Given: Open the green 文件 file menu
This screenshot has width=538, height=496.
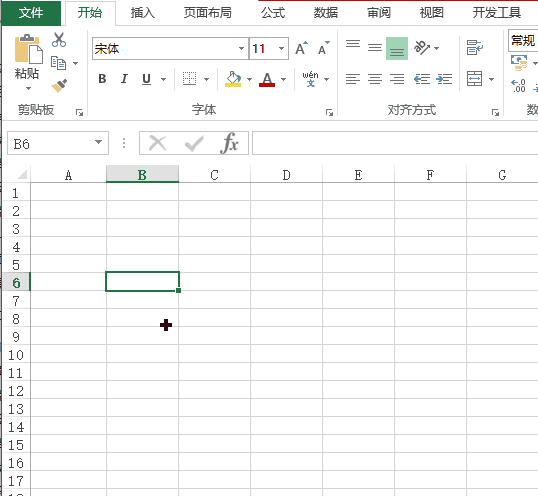Looking at the screenshot, I should pos(31,13).
